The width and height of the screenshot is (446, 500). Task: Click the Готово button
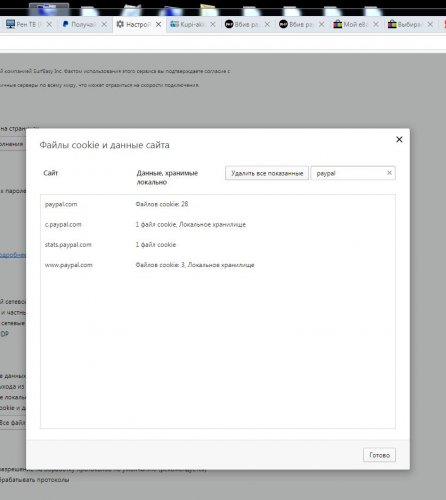379,455
